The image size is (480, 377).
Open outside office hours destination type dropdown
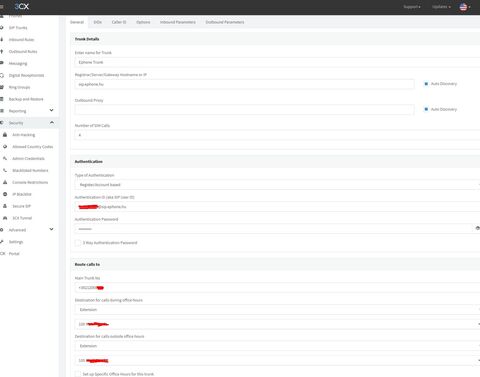tap(277, 346)
